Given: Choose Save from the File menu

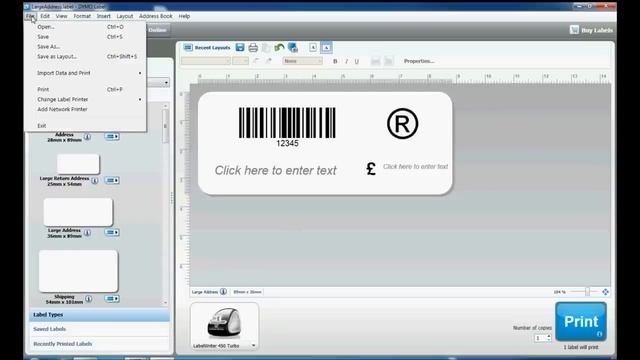Looking at the screenshot, I should (x=85, y=37).
